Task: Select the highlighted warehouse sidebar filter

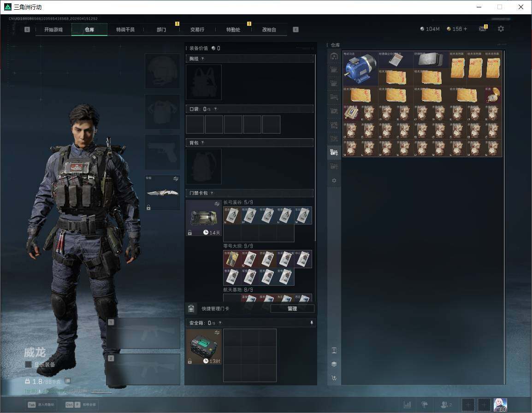Action: click(x=334, y=152)
